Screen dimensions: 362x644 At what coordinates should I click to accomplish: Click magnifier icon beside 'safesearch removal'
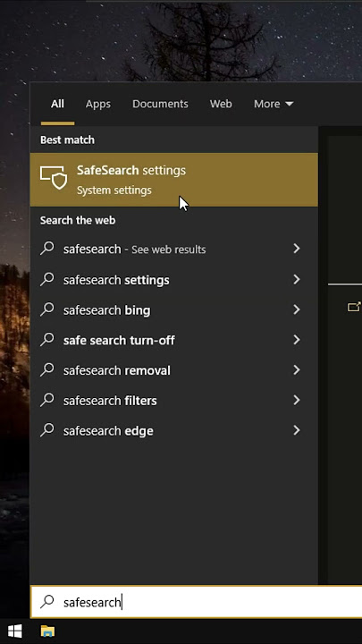(x=47, y=369)
